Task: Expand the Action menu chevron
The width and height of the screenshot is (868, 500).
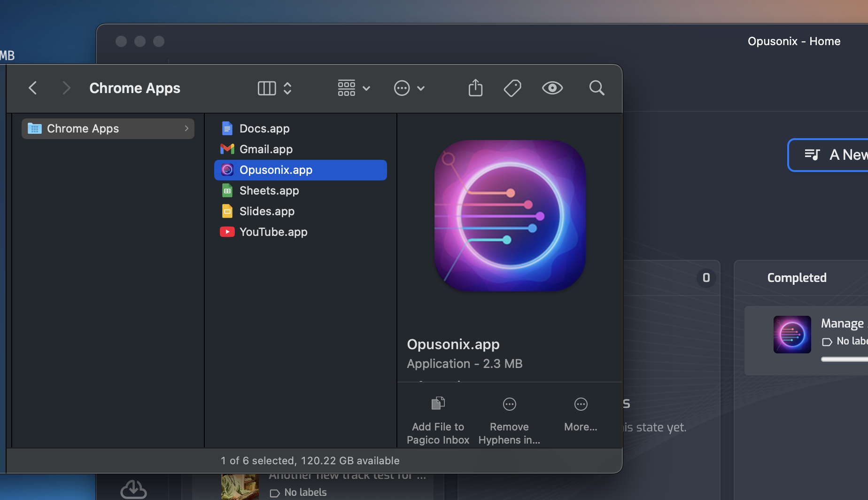Action: (421, 88)
